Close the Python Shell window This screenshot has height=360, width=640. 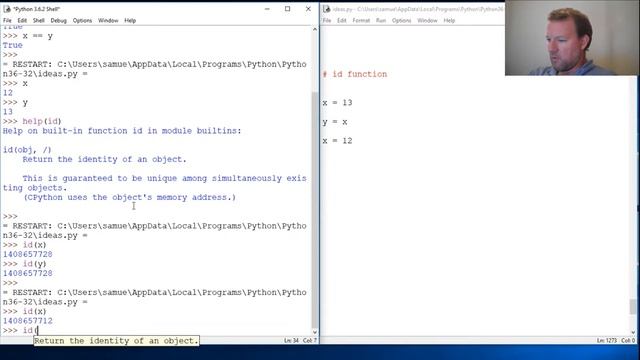pyautogui.click(x=308, y=9)
